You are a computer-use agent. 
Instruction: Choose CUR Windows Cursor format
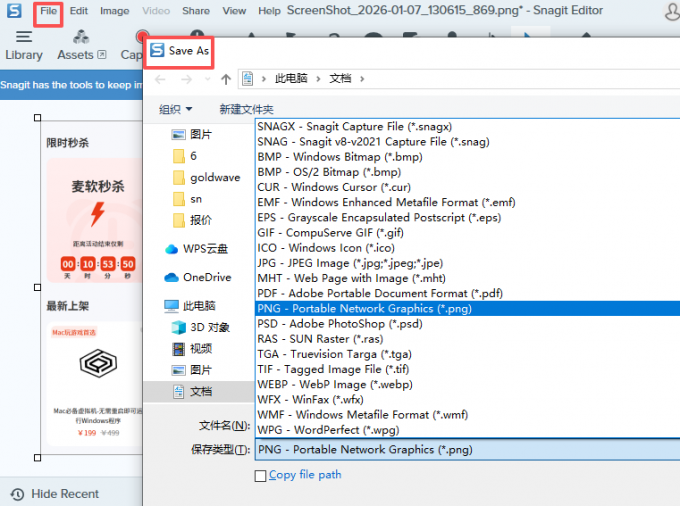coord(468,187)
